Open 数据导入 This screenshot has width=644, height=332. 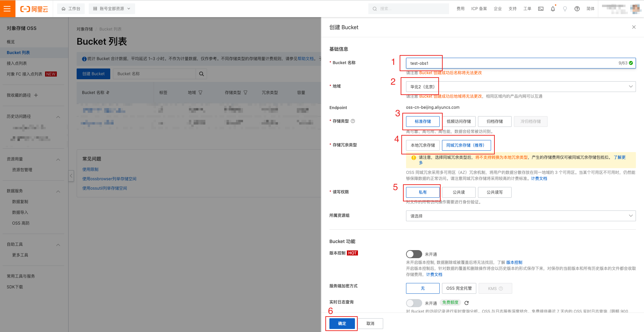tap(20, 212)
